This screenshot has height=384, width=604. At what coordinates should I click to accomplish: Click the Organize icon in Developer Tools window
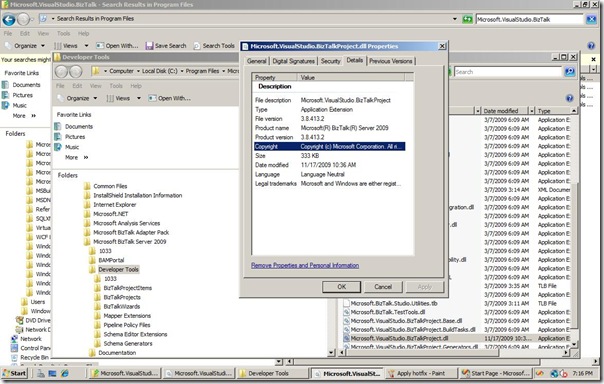pos(60,98)
